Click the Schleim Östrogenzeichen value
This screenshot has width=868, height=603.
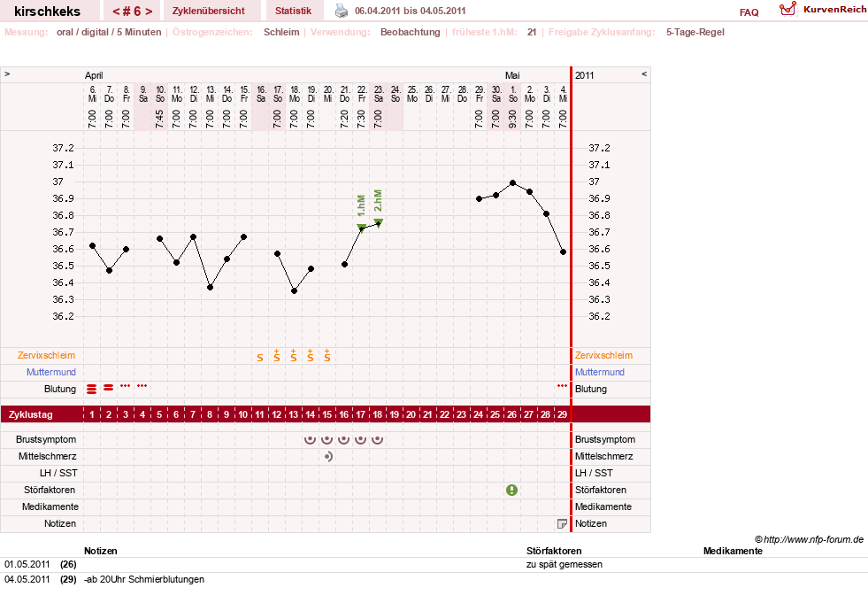pyautogui.click(x=281, y=32)
